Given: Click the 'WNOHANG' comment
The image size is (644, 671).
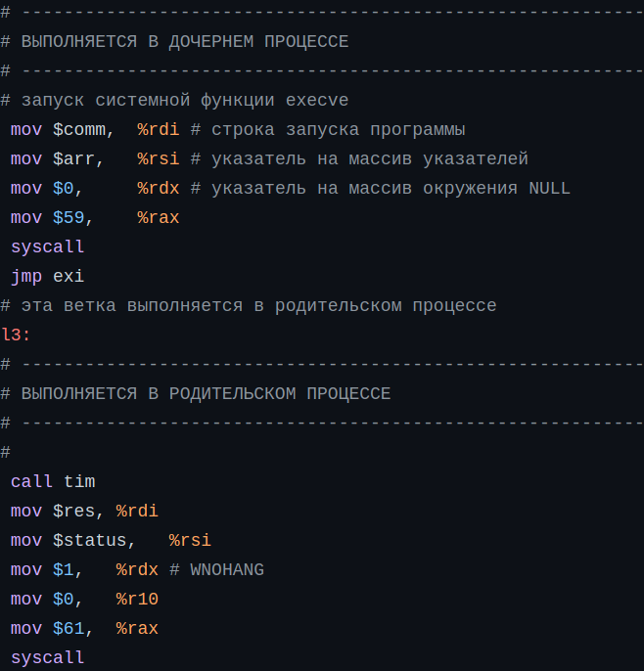Looking at the screenshot, I should (227, 570).
